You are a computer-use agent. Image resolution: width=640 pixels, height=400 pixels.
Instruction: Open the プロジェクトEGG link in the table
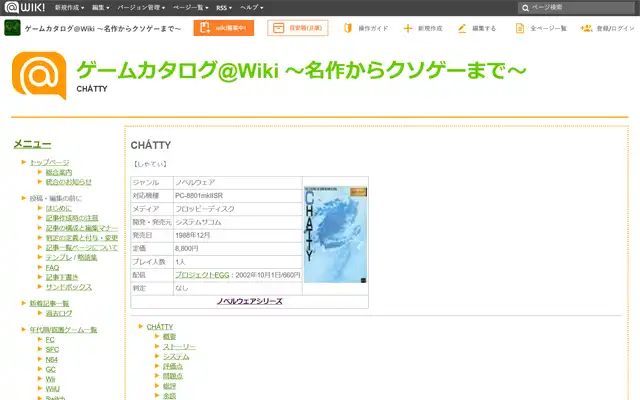click(202, 275)
